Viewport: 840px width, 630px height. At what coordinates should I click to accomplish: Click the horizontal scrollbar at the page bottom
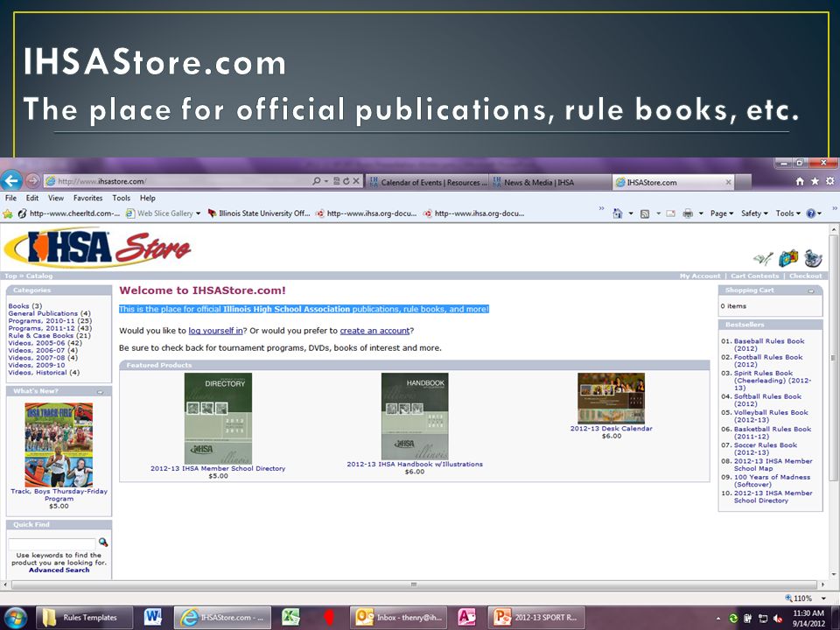pos(413,584)
